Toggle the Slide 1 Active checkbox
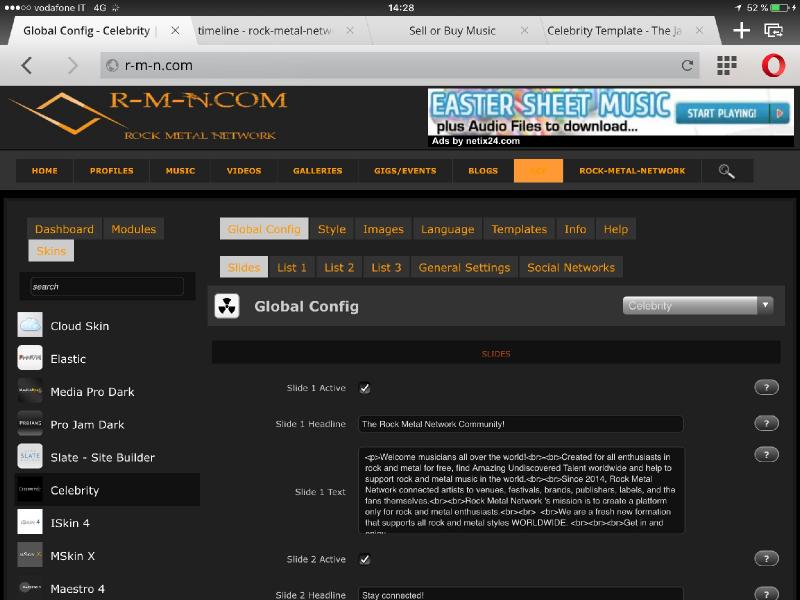 coord(365,388)
